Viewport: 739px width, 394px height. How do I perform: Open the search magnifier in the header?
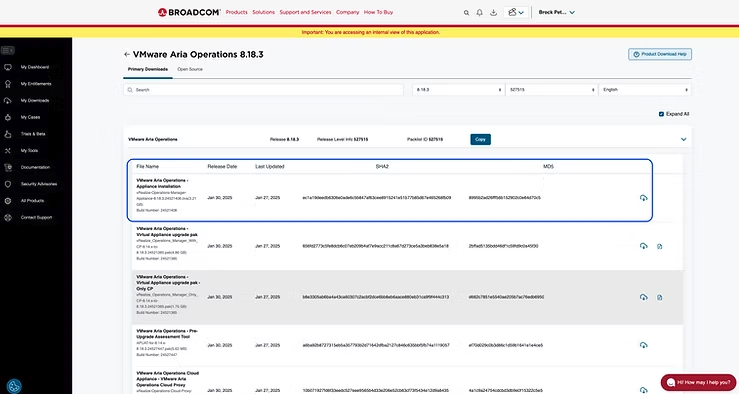pyautogui.click(x=466, y=13)
